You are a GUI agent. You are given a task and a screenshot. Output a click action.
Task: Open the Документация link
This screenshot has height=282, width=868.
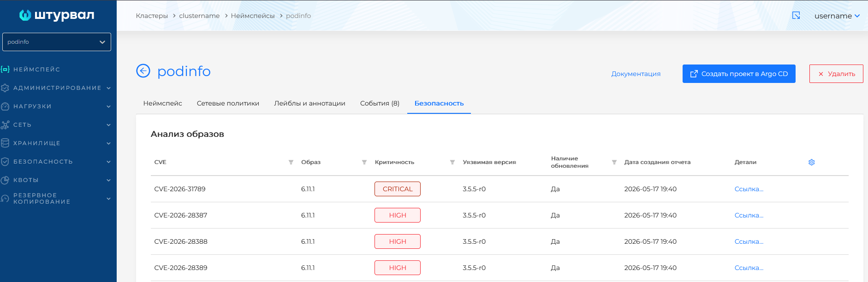pos(636,74)
